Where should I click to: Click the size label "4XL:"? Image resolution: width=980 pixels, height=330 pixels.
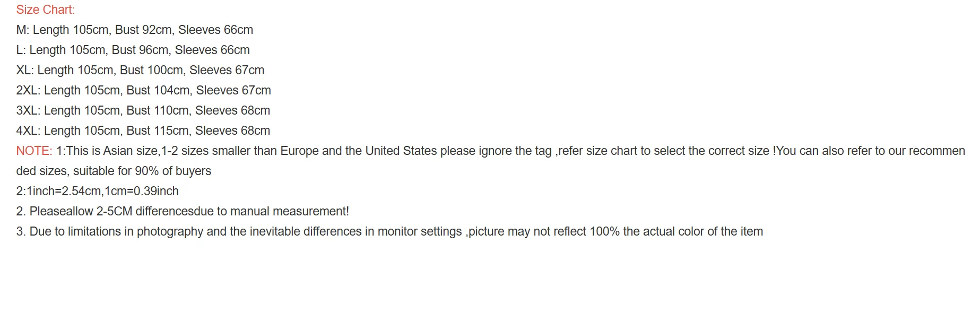click(28, 131)
